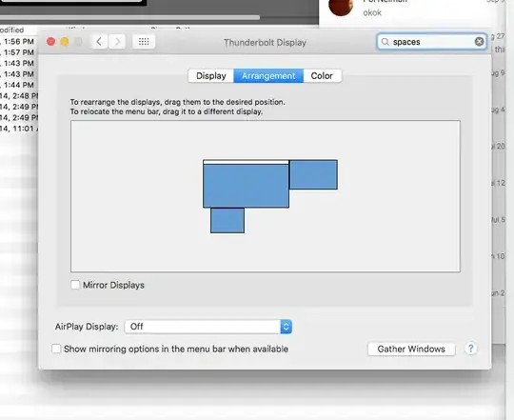Minimize the window with the yellow button
The width and height of the screenshot is (514, 420).
point(65,42)
